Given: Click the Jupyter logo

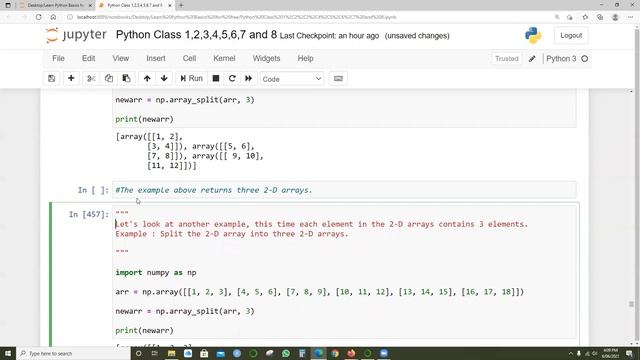Looking at the screenshot, I should (76, 35).
